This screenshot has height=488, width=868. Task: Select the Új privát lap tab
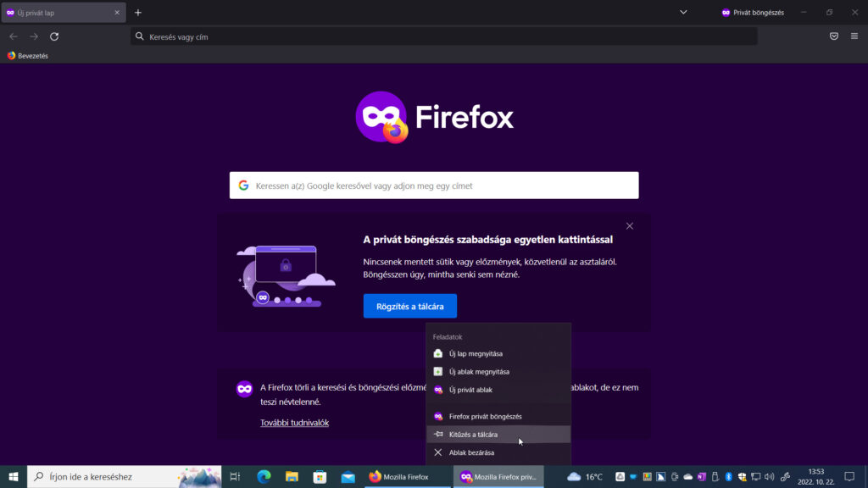64,12
